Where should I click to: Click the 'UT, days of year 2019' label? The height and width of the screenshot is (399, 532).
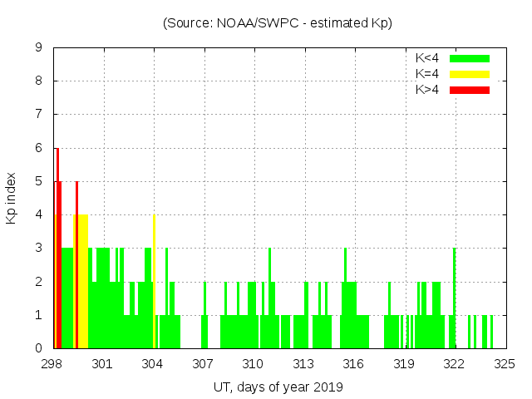click(277, 387)
